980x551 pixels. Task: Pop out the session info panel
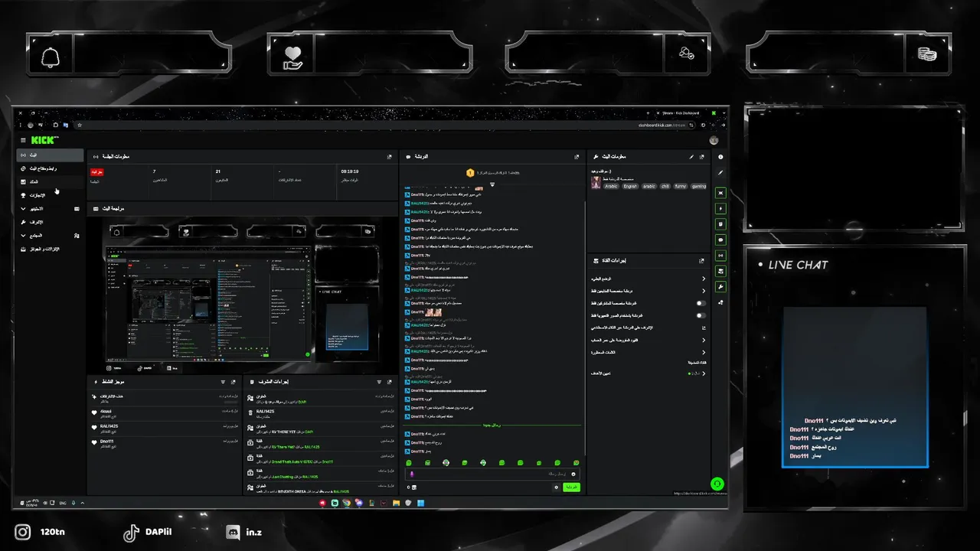point(390,156)
